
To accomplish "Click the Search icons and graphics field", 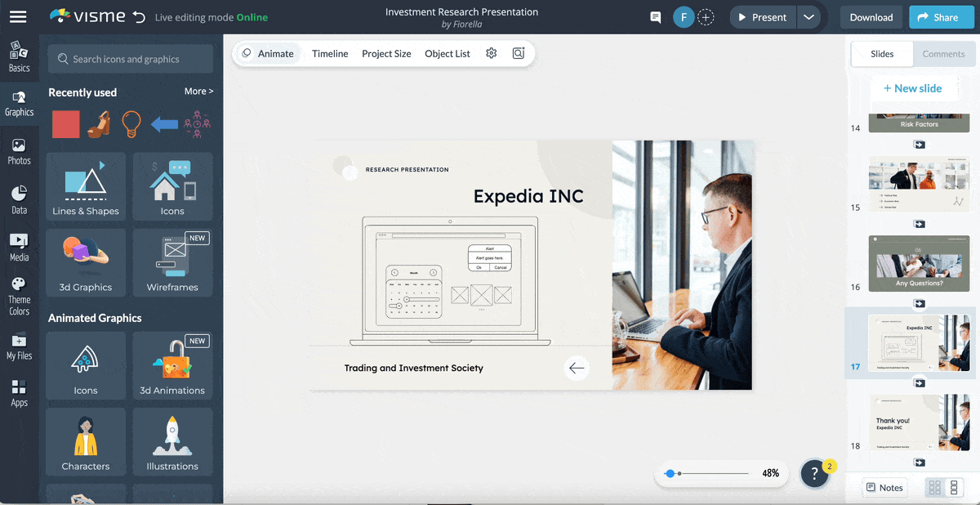I will (x=131, y=59).
